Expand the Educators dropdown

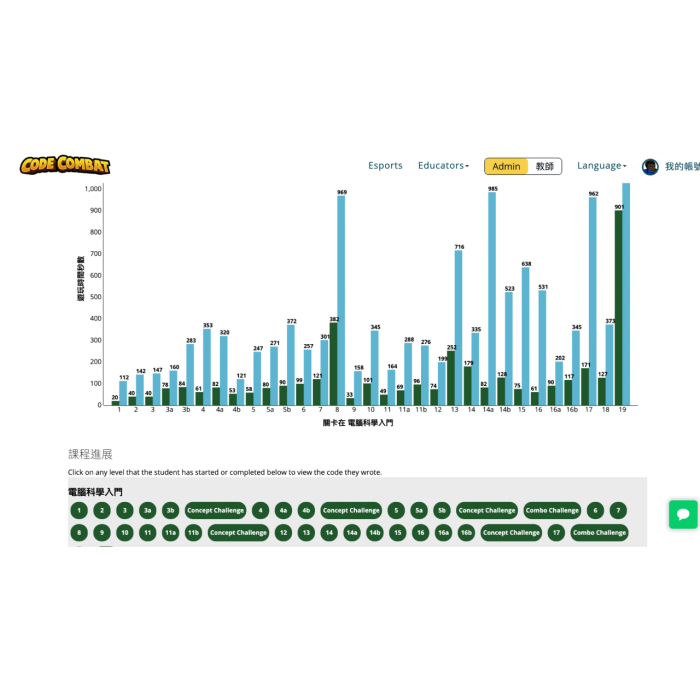[x=443, y=166]
